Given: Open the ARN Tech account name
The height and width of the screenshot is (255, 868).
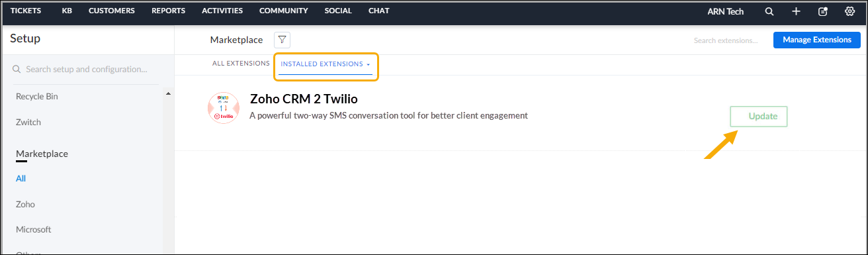Looking at the screenshot, I should pos(725,11).
